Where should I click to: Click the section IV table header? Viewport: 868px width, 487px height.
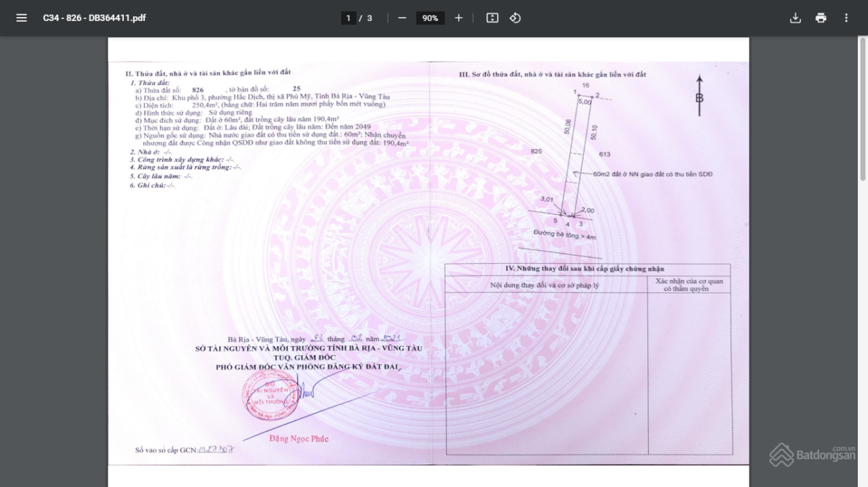pyautogui.click(x=587, y=269)
